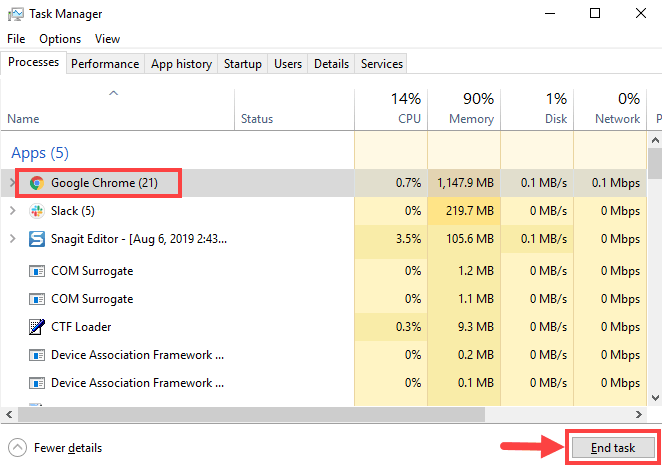This screenshot has height=470, width=662.
Task: Open the Options menu
Action: (x=60, y=39)
